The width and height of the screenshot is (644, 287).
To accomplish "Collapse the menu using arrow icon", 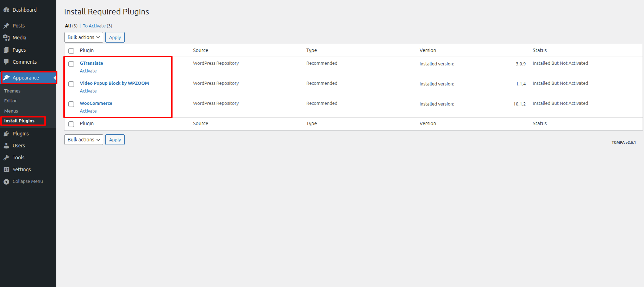I will (x=6, y=181).
